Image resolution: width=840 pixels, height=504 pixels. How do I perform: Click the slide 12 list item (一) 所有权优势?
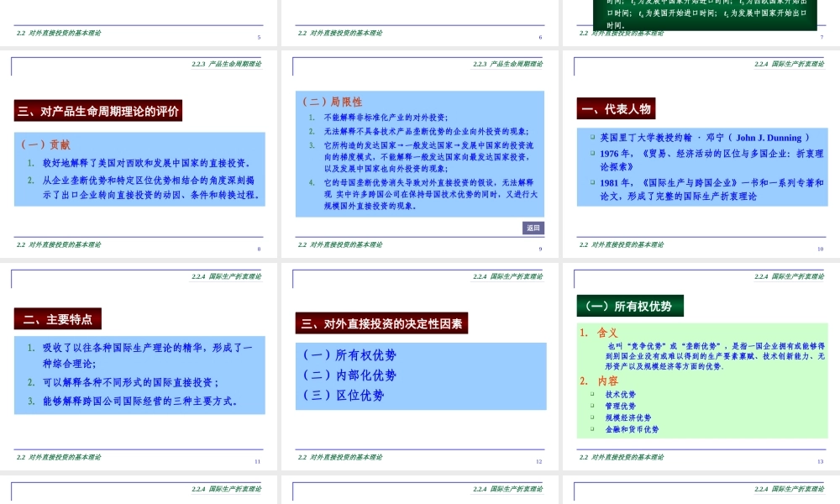click(x=349, y=355)
